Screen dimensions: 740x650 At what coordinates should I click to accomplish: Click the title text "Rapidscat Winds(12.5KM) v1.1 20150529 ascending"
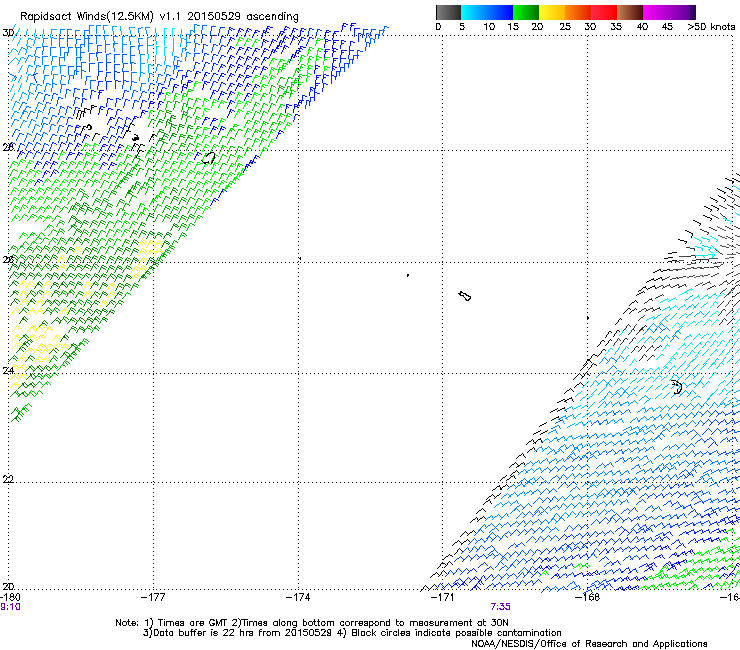pos(159,17)
